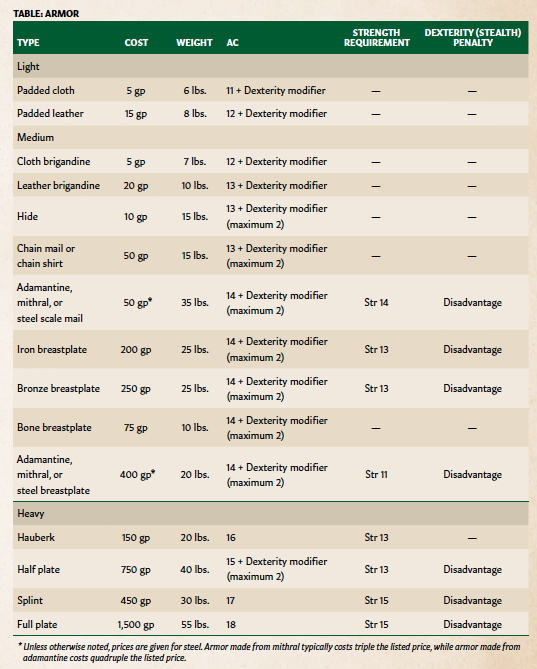Click the COST column header
Screen dimensions: 537x669
click(x=136, y=43)
